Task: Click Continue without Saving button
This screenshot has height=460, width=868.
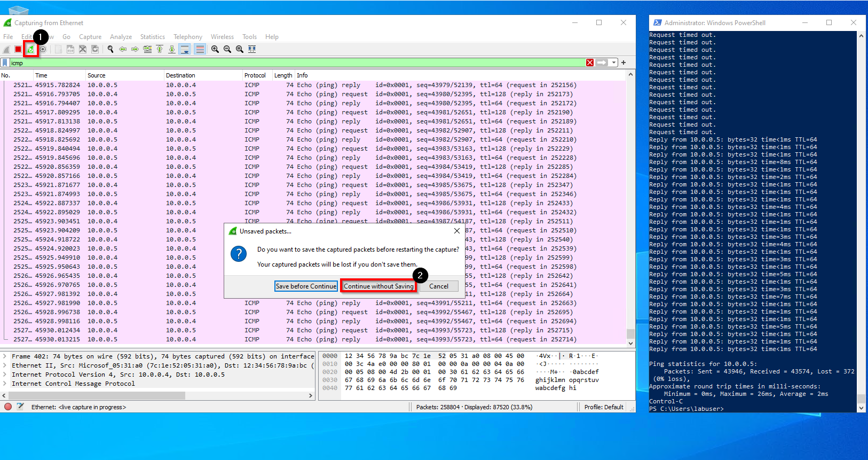Action: tap(378, 286)
